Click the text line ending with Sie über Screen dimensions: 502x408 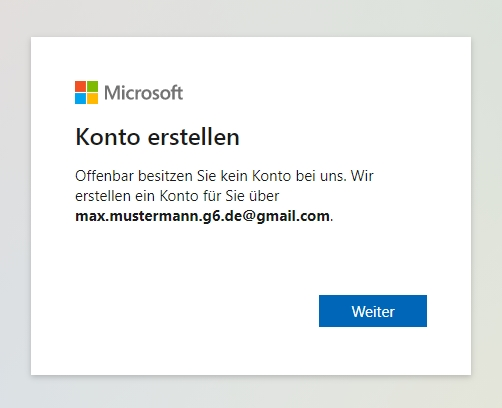(177, 196)
